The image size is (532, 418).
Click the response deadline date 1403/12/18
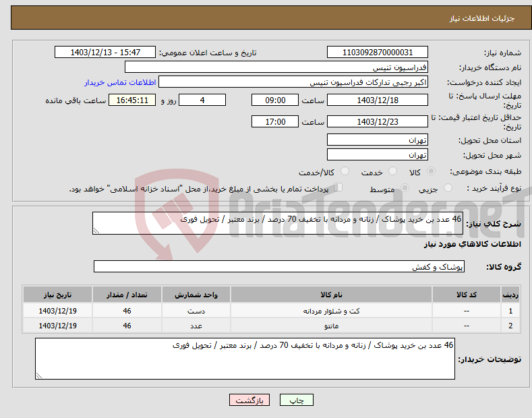tap(378, 100)
